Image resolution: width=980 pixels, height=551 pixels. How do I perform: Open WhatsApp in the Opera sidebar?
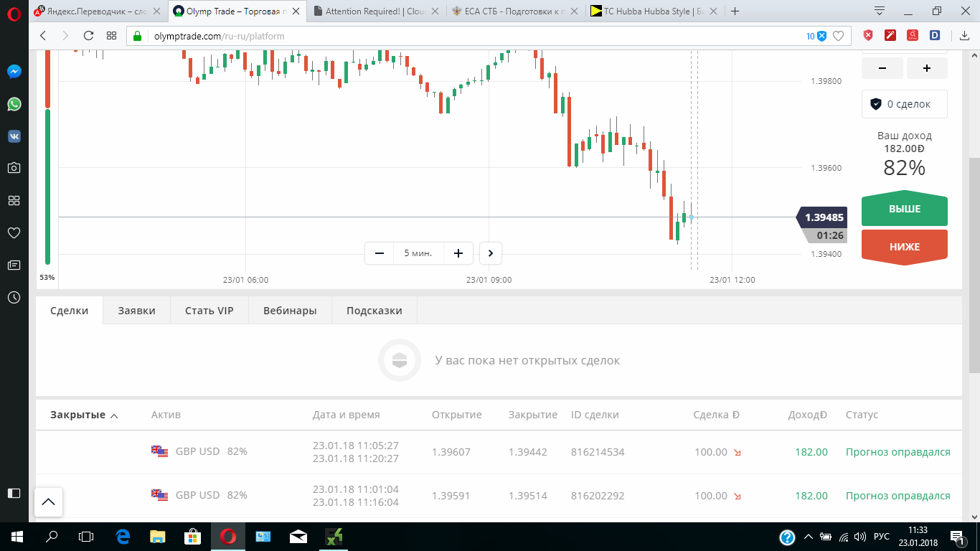[14, 104]
